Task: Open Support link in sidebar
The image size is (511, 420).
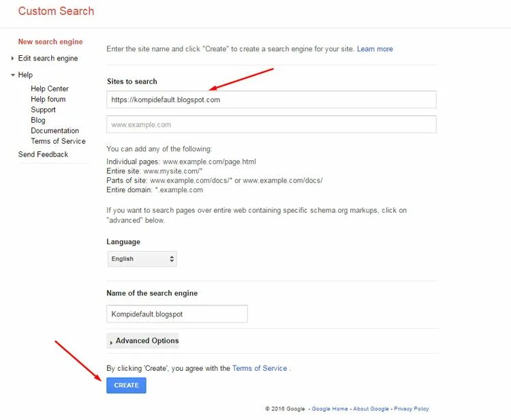Action: (43, 110)
